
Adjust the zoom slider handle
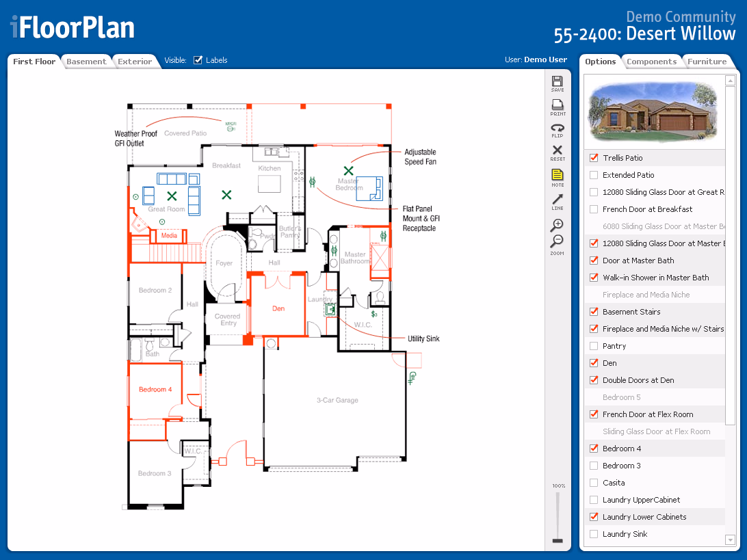pyautogui.click(x=558, y=540)
